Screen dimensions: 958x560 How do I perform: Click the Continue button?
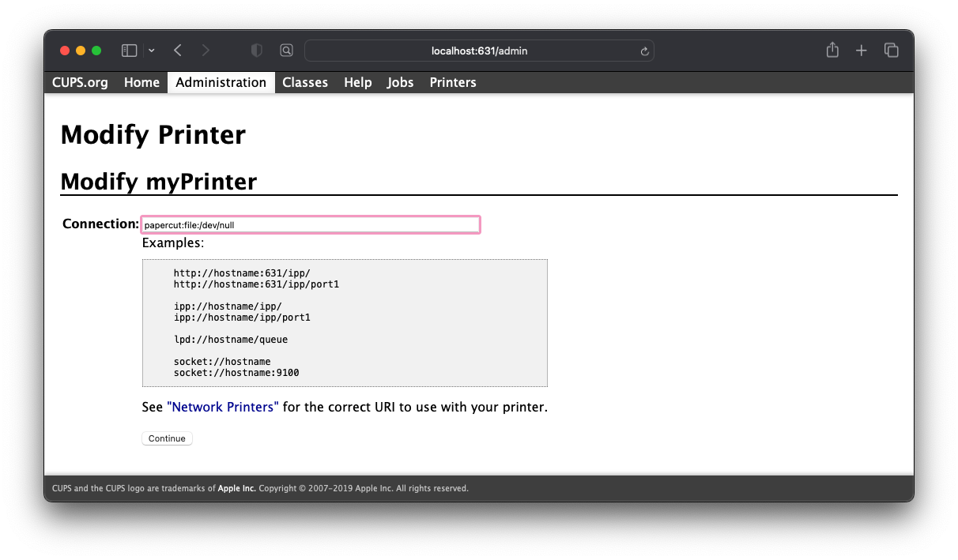click(167, 438)
